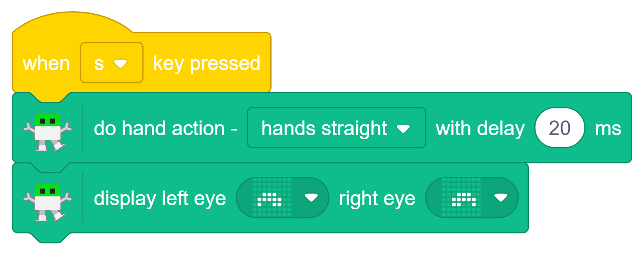644x256 pixels.
Task: Select the yellow hat block's curved top
Action: click(x=73, y=23)
